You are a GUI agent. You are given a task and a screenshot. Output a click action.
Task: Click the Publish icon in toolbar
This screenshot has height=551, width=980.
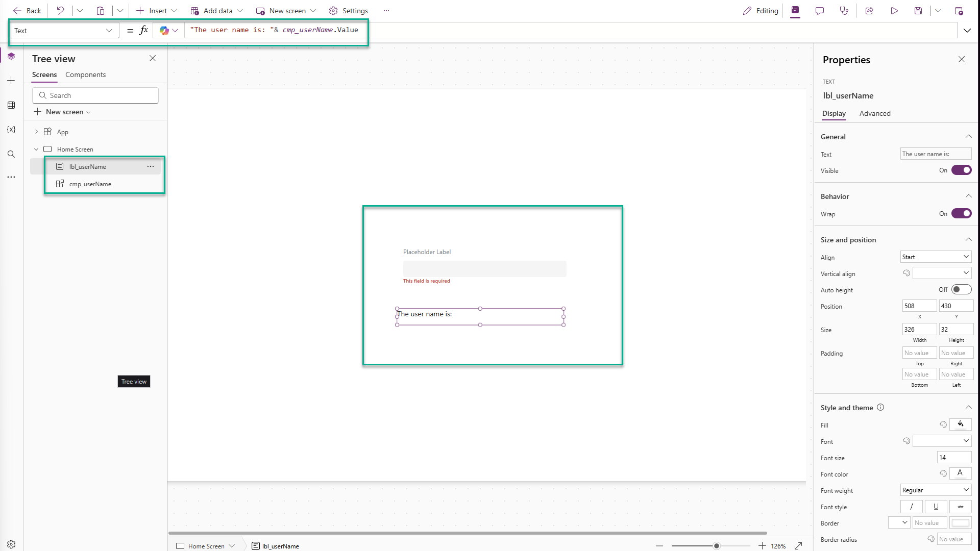[959, 11]
